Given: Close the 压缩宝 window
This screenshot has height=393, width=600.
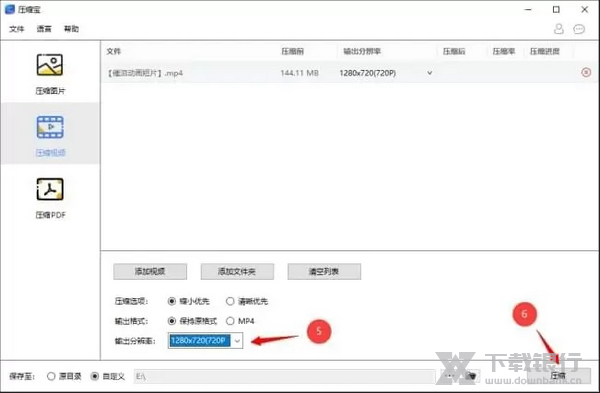Looking at the screenshot, I should 585,10.
